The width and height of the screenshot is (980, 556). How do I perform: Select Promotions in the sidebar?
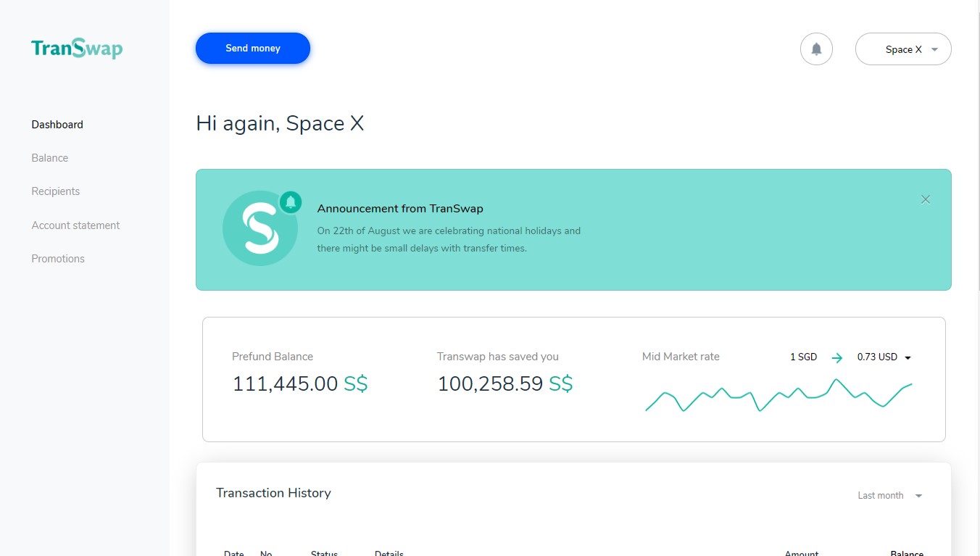[x=58, y=259]
